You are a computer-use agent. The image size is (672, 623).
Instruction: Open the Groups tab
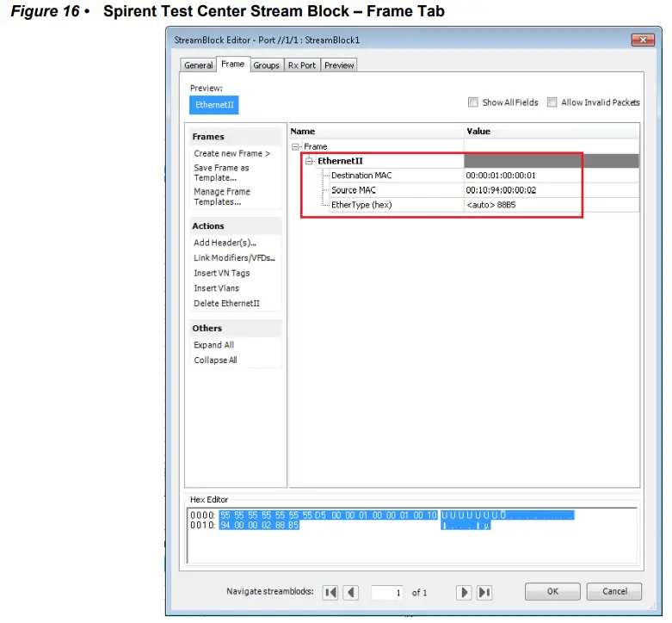(x=266, y=65)
